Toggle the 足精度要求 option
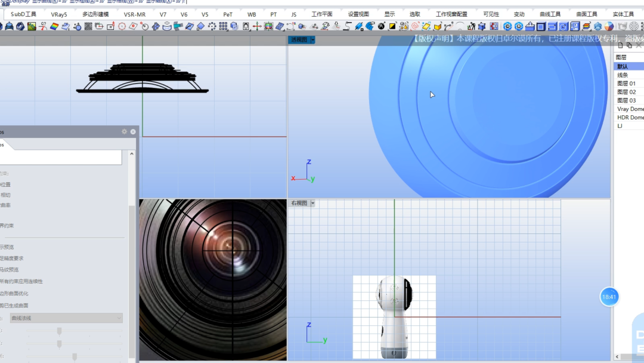 pyautogui.click(x=11, y=259)
